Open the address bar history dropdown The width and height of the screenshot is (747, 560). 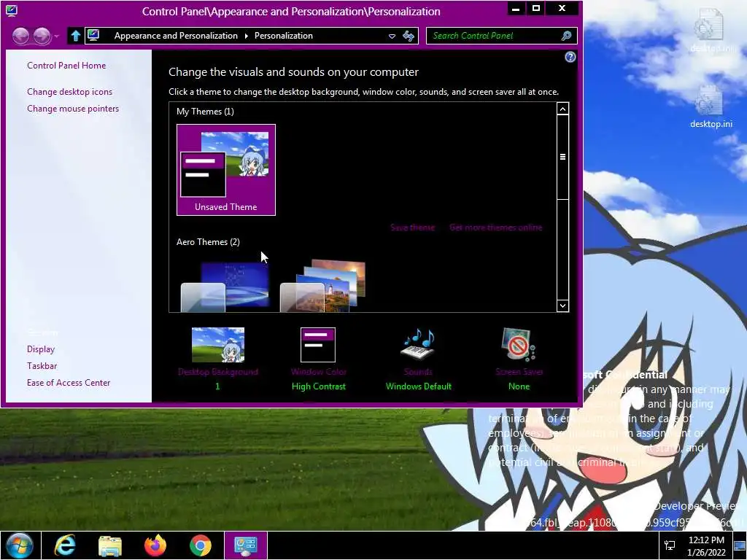pyautogui.click(x=392, y=36)
